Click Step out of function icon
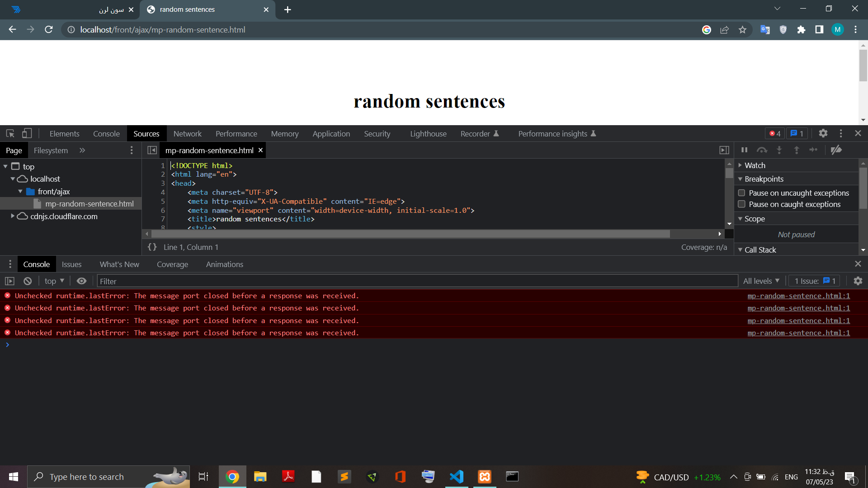868x488 pixels. click(x=797, y=150)
